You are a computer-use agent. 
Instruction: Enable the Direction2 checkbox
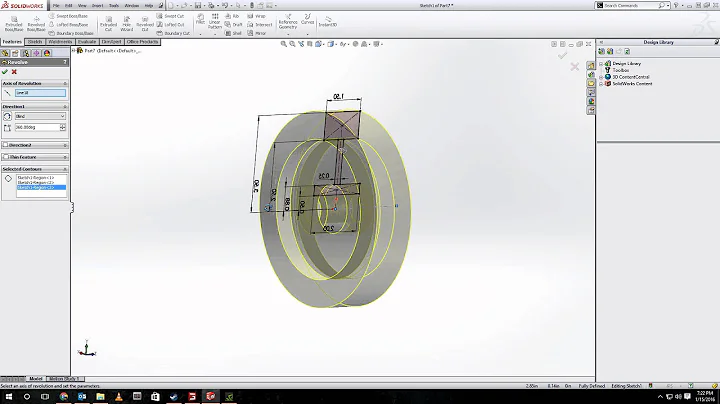[5, 145]
